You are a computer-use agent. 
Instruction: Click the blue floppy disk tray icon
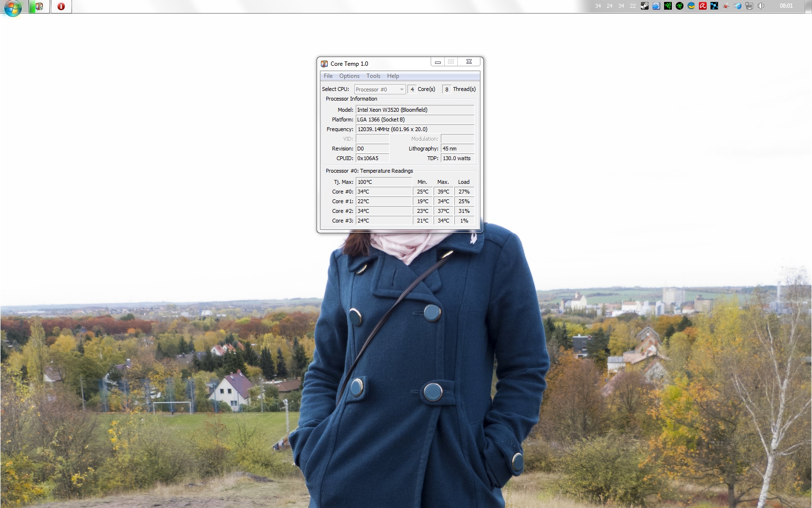(656, 6)
